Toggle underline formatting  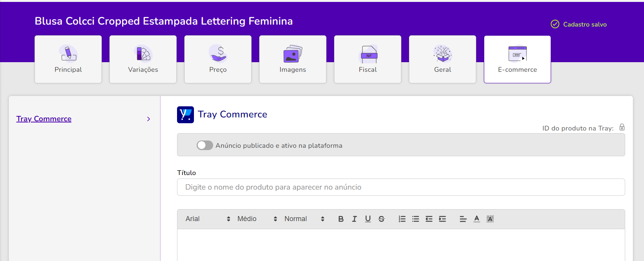coord(368,219)
